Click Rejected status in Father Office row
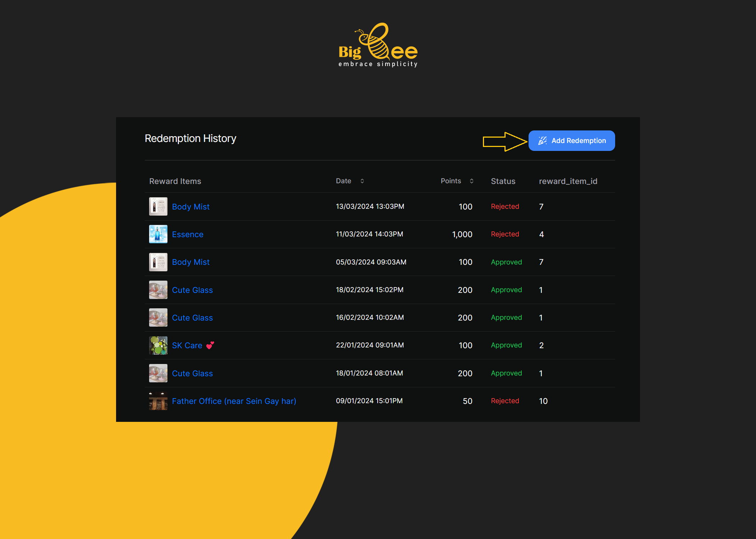 tap(505, 401)
